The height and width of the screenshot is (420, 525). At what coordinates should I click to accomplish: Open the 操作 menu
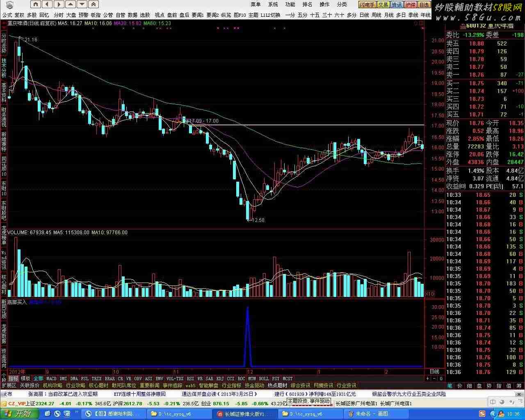point(324,5)
